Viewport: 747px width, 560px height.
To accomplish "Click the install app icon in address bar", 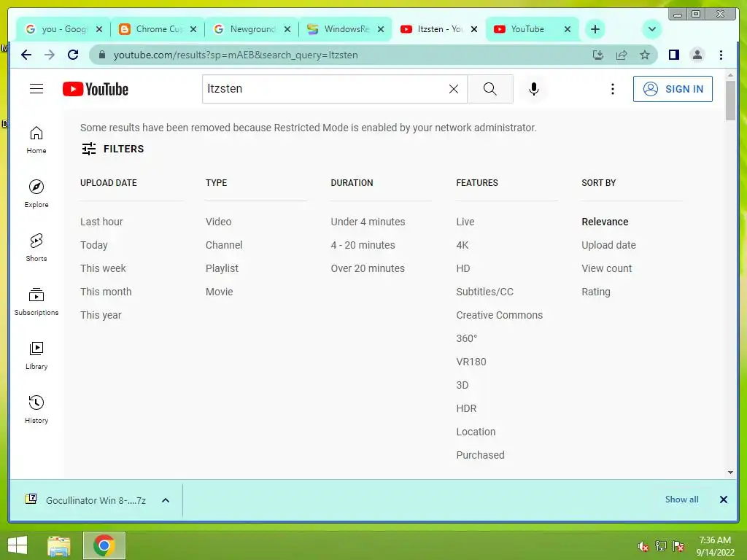I will (x=598, y=55).
